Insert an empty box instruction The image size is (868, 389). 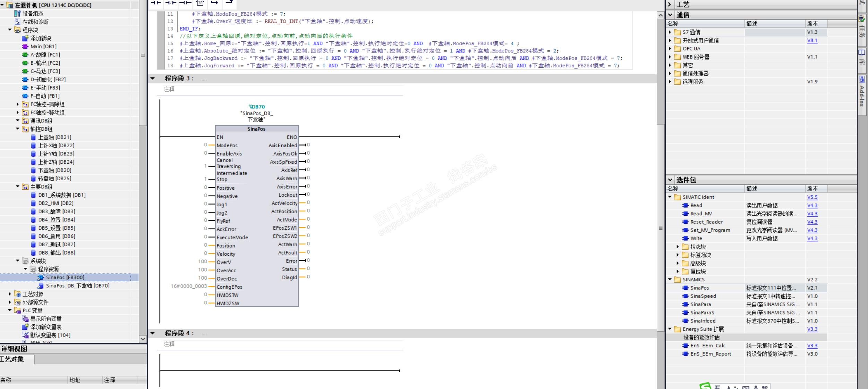(x=200, y=2)
